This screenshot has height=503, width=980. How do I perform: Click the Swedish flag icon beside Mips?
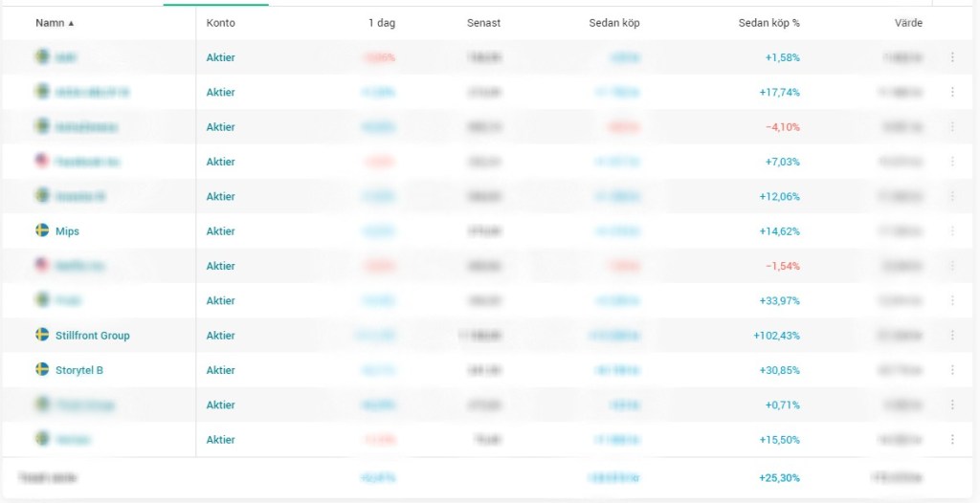[42, 230]
